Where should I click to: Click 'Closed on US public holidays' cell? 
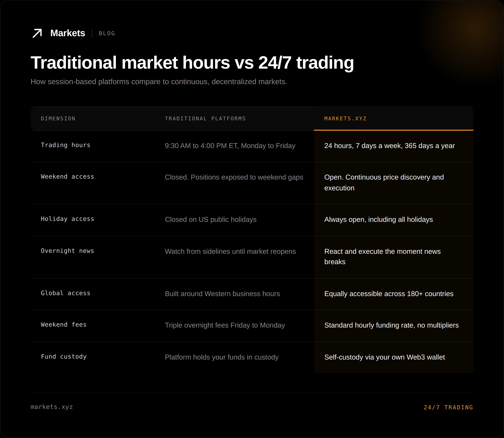click(x=211, y=219)
